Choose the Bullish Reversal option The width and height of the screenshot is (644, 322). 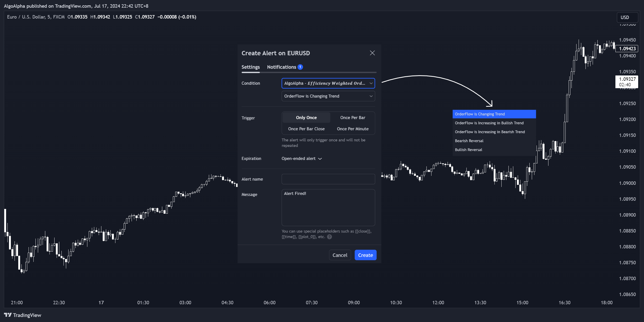[x=494, y=150]
